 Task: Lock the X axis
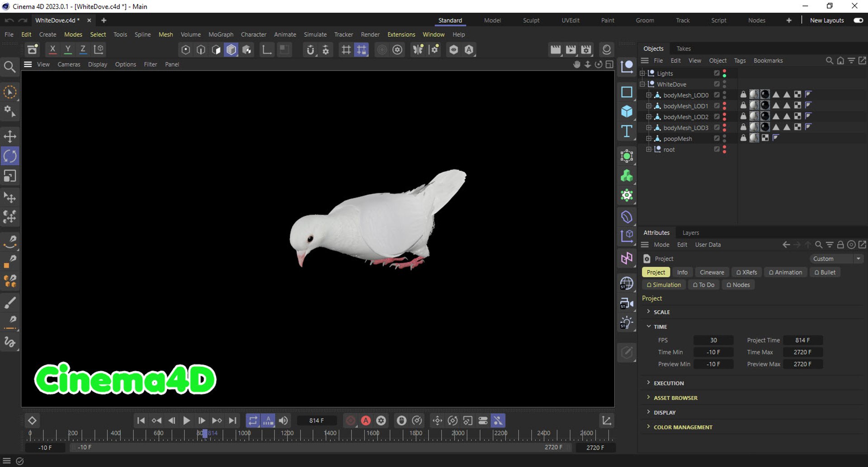[x=52, y=49]
